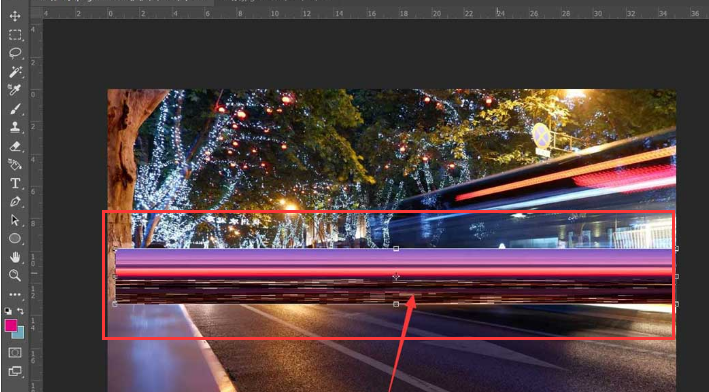Screen dimensions: 709x392
Task: Choose the Pen tool
Action: pos(15,202)
